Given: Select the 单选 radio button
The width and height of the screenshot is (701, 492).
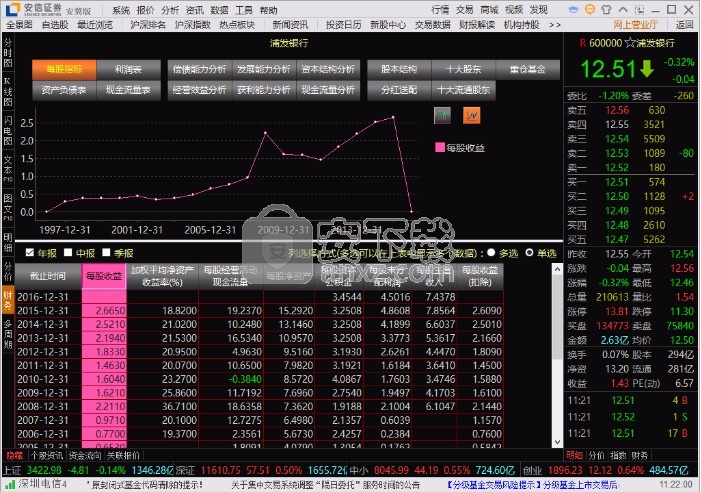Looking at the screenshot, I should coord(529,253).
